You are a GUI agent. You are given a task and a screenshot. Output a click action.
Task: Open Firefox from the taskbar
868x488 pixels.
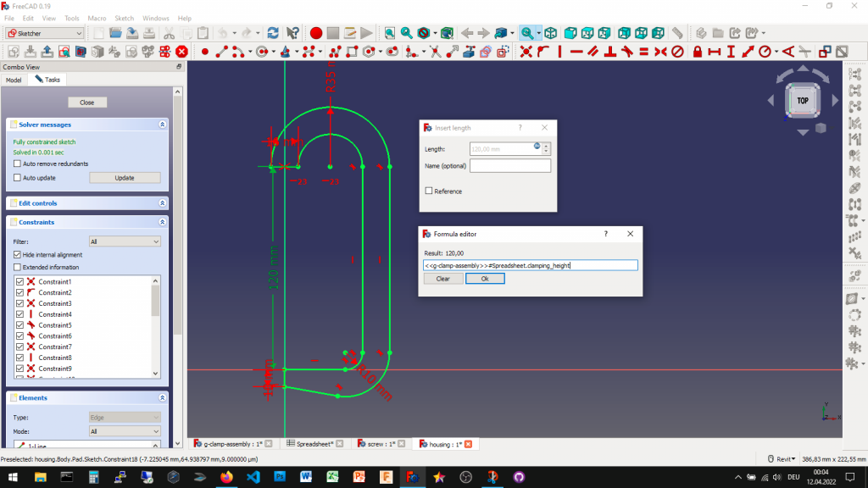(226, 477)
